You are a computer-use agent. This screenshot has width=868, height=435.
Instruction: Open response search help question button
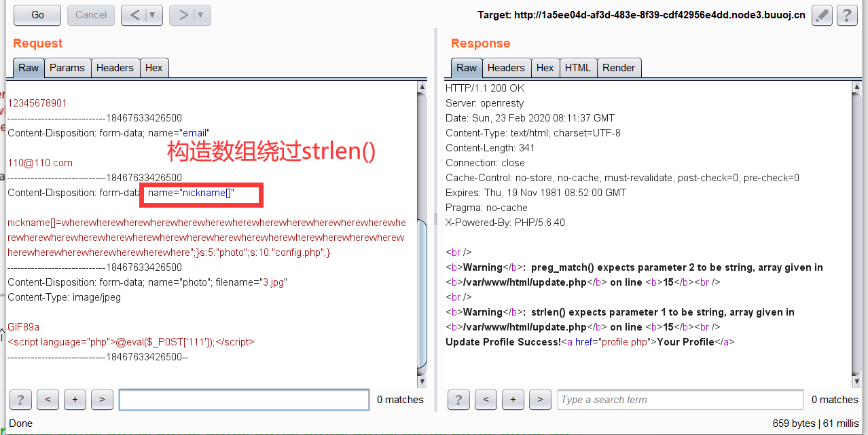click(x=458, y=400)
